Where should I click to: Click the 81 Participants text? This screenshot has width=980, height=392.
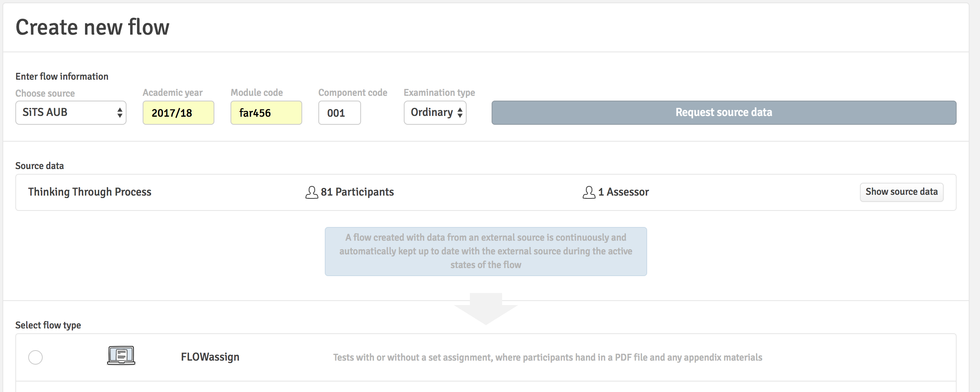point(357,192)
